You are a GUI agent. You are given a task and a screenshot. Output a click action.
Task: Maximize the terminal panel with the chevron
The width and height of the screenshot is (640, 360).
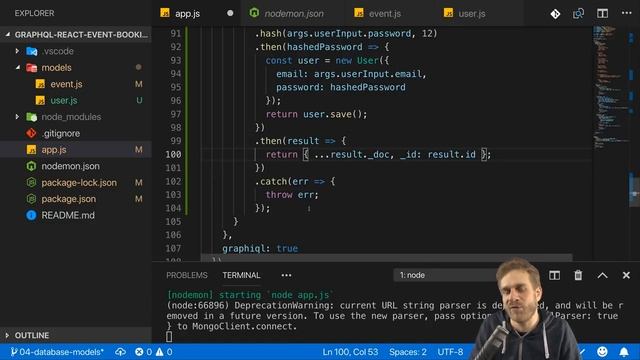602,276
